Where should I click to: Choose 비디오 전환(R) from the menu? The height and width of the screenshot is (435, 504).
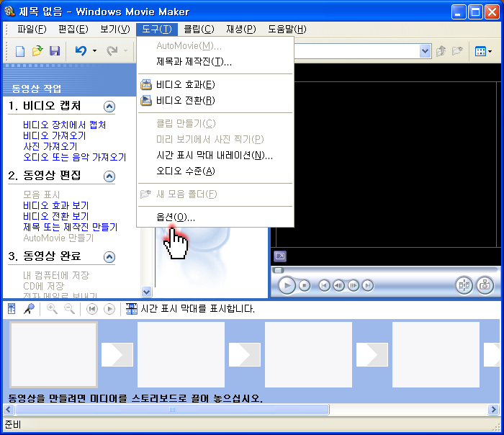pos(215,101)
